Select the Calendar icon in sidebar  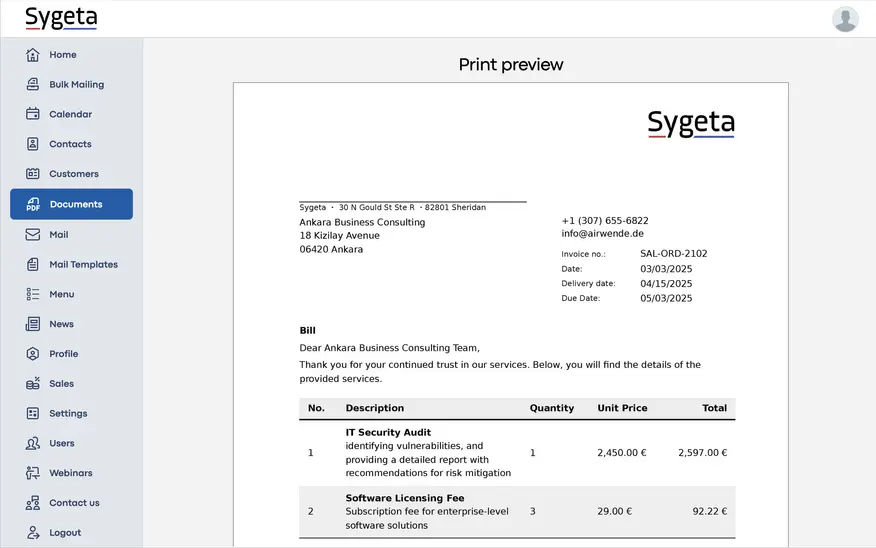click(x=33, y=114)
